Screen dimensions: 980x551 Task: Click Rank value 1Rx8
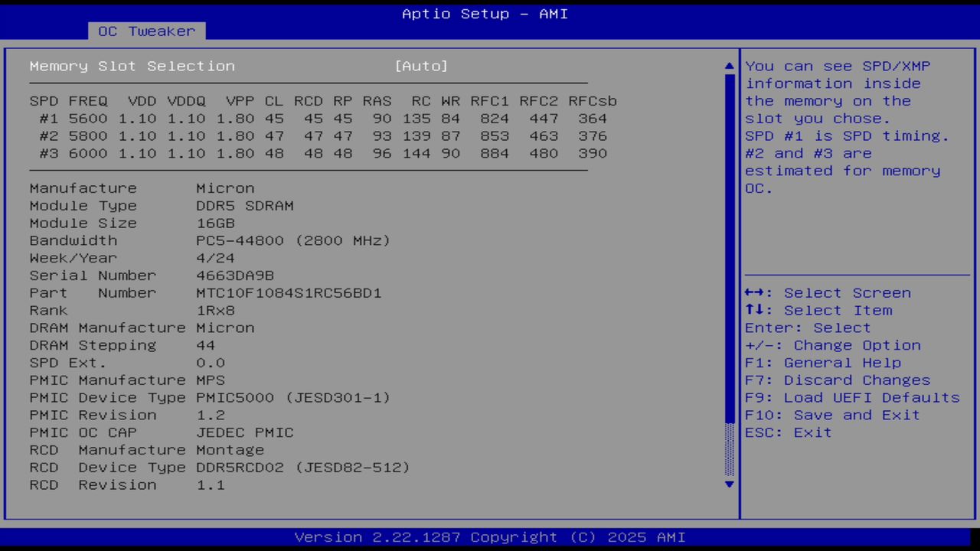click(x=216, y=311)
